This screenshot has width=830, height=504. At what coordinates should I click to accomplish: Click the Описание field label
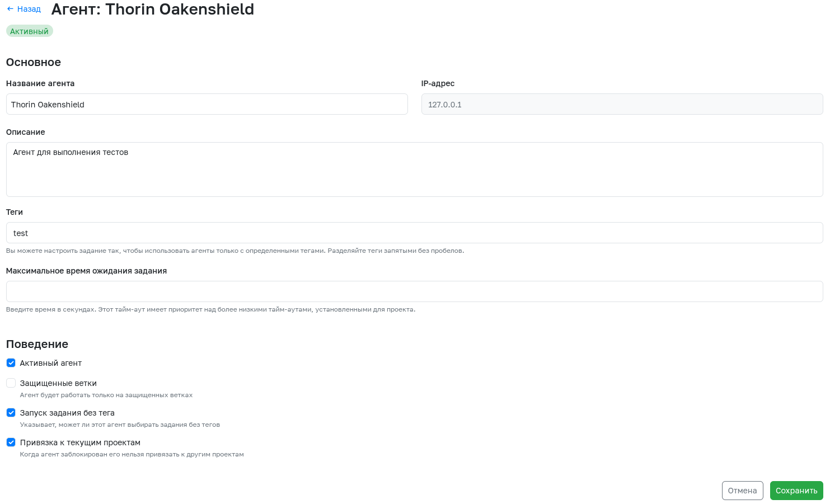(25, 132)
